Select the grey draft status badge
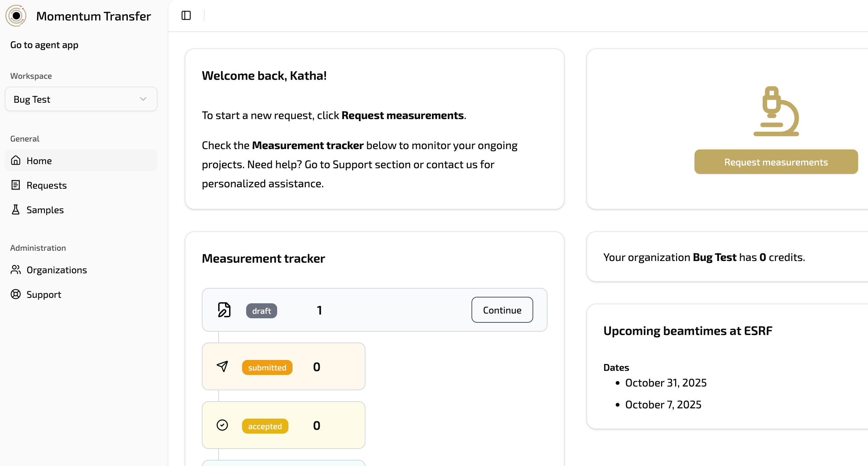868x466 pixels. coord(261,311)
